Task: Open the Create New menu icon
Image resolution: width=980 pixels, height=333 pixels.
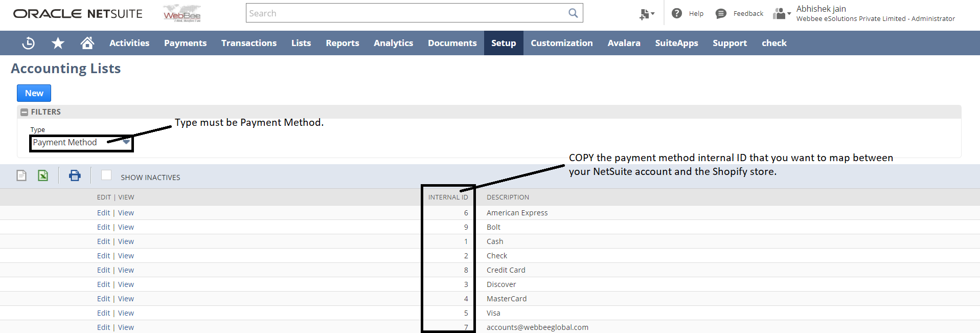Action: 647,14
